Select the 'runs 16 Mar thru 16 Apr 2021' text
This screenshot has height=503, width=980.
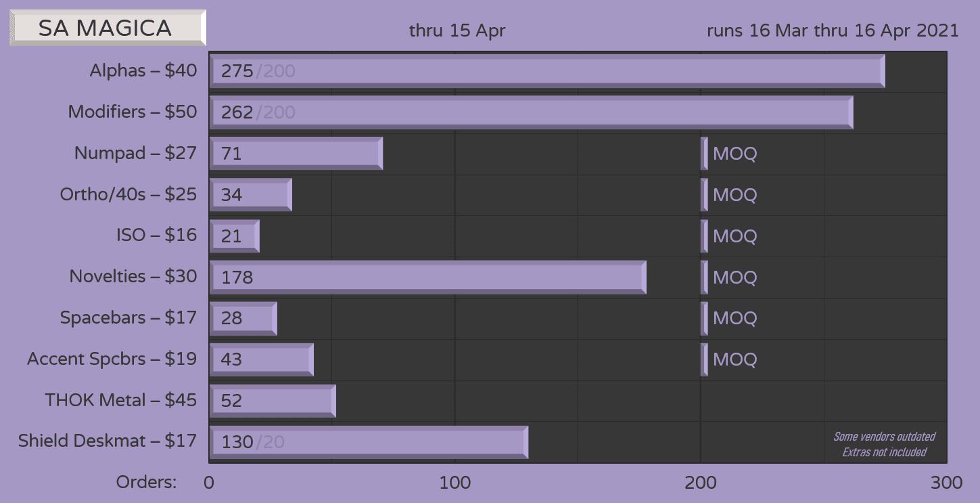[x=833, y=31]
